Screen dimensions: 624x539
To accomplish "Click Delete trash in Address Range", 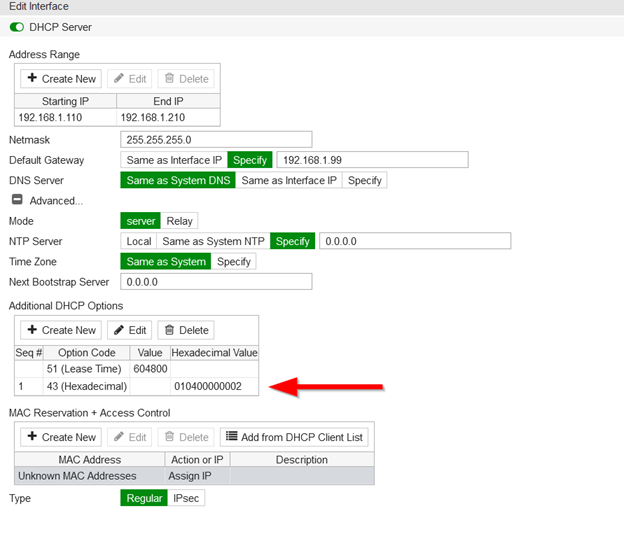I will coord(186,78).
